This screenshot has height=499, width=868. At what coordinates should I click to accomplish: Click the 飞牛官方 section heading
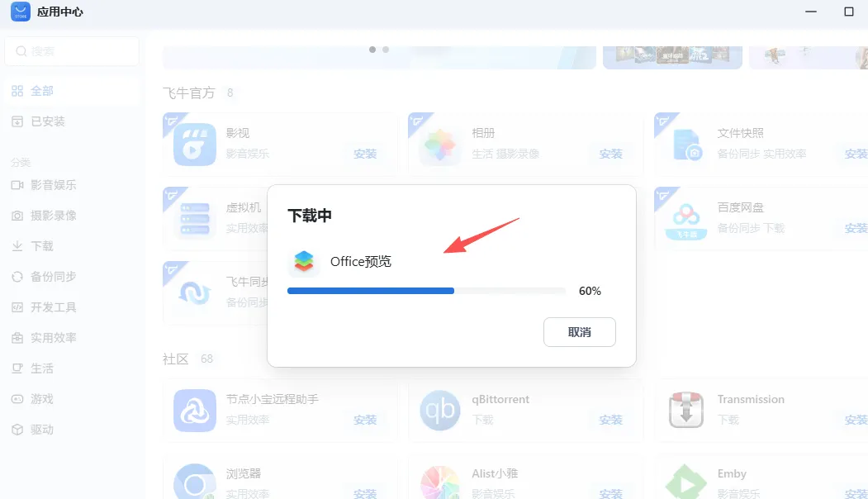click(x=189, y=93)
